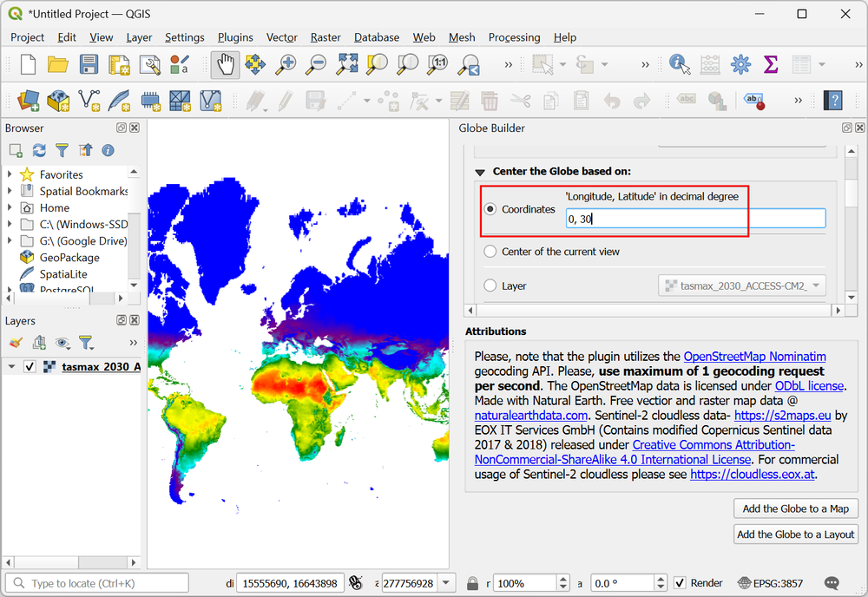Click the EPSG:3857 CRS button
Viewport: 868px width, 597px height.
pos(771,583)
